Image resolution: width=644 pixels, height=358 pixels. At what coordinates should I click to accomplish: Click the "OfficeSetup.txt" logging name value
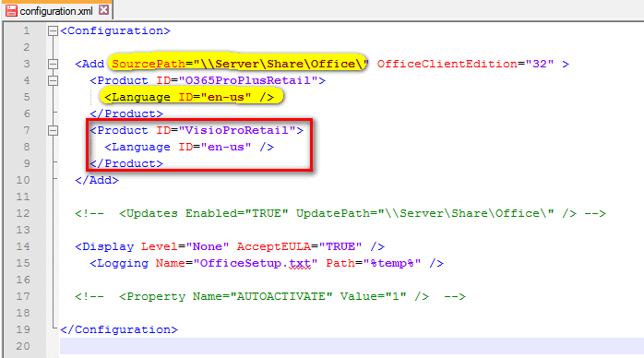point(255,263)
